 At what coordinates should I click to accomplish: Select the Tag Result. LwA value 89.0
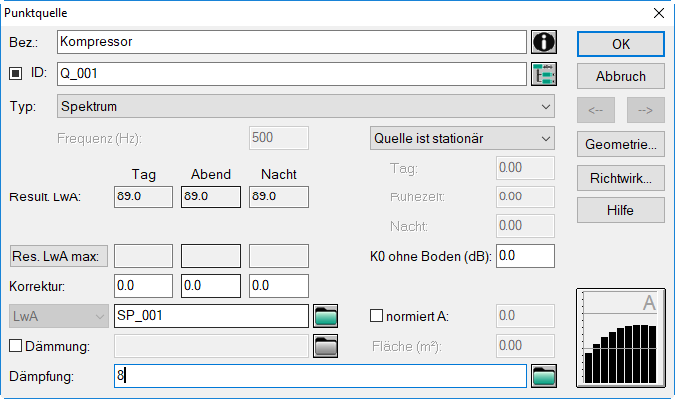coord(143,197)
